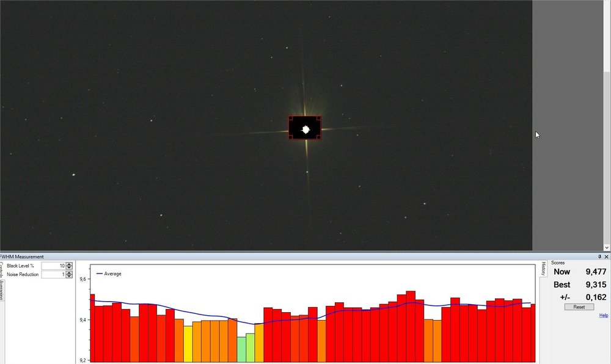
Task: Pin the FWHM Measurement panel
Action: coord(599,257)
